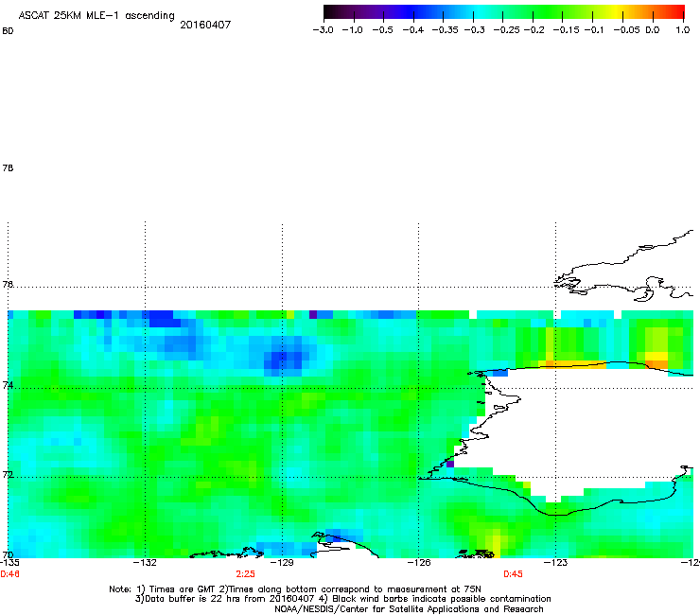Click the yellow patch near the right edge above 74

click(x=656, y=357)
